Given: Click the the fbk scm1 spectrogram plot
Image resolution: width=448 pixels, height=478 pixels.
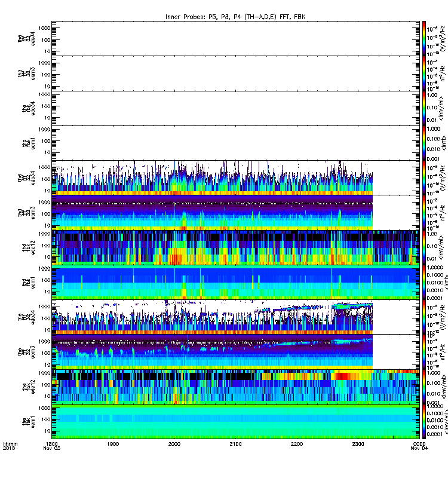Looking at the screenshot, I should (235, 421).
